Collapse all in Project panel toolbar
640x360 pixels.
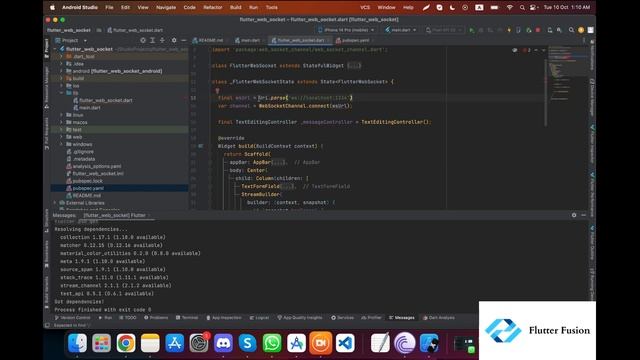(162, 40)
